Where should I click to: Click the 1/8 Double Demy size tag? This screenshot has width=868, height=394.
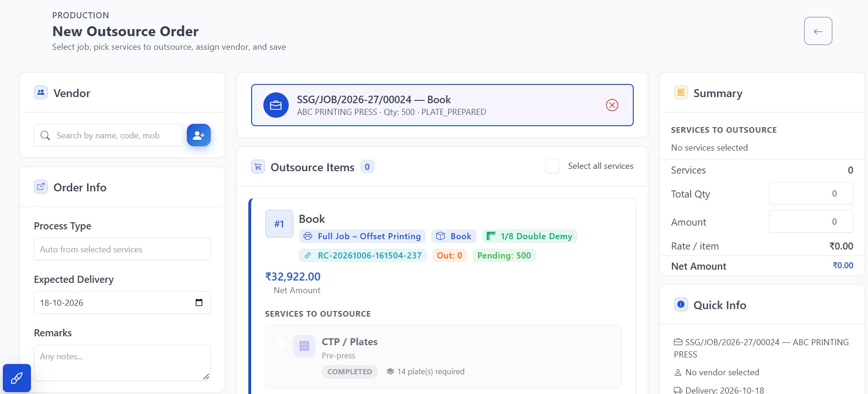pos(530,236)
